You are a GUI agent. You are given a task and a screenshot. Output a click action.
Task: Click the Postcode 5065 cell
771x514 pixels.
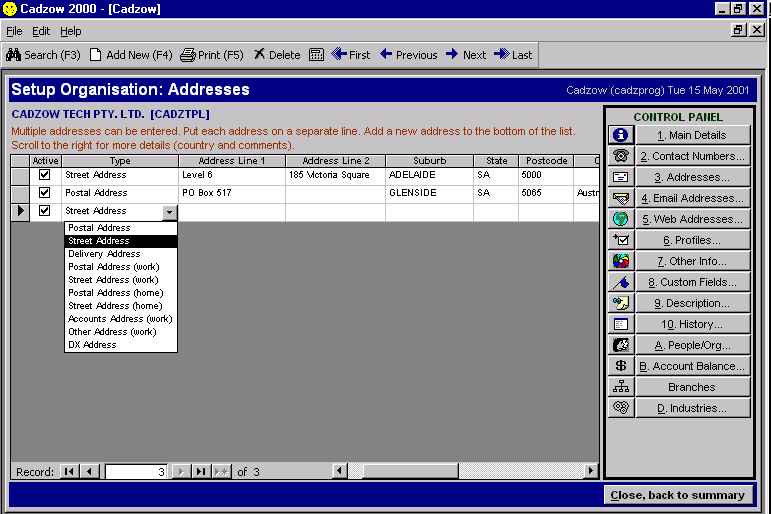point(546,192)
